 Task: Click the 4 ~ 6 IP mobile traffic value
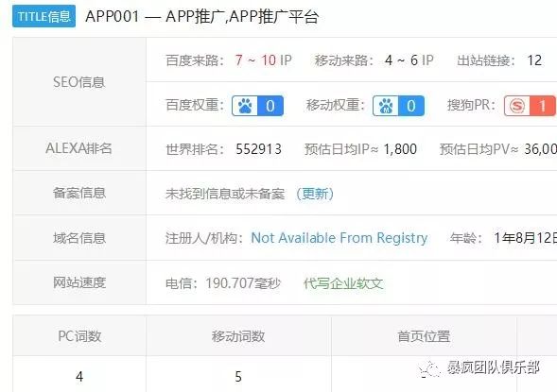tap(409, 60)
